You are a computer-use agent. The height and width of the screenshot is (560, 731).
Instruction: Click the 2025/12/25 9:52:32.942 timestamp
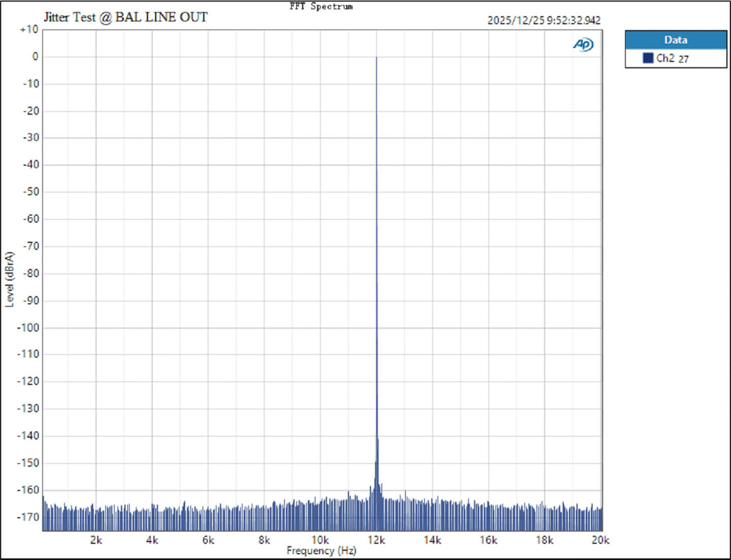pos(544,20)
